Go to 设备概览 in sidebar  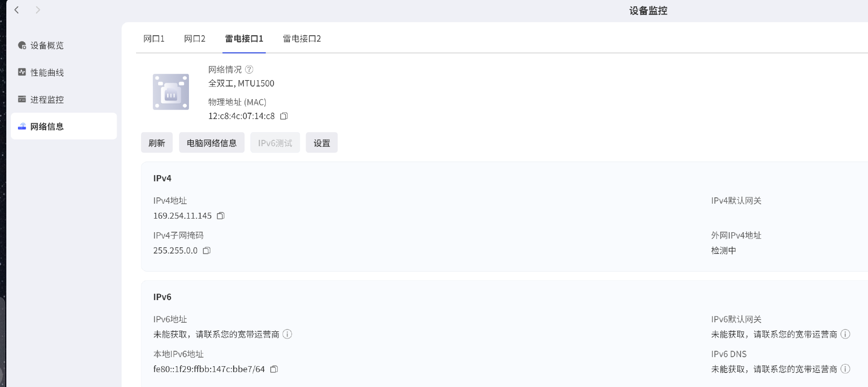[47, 45]
